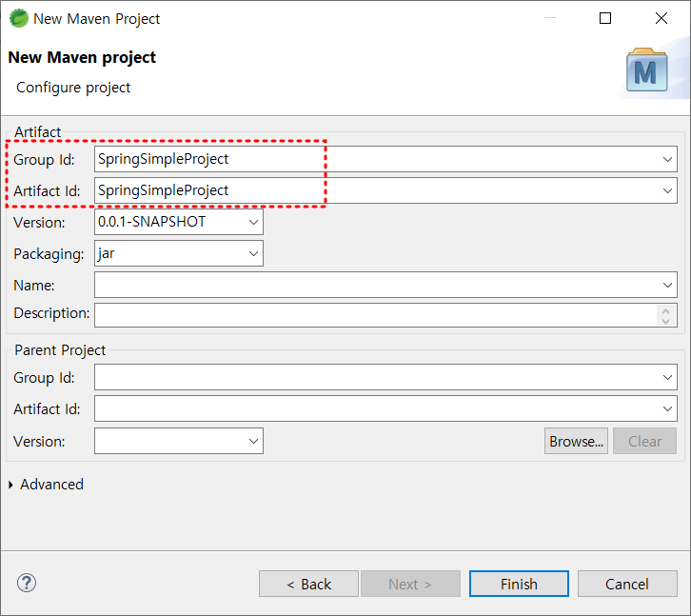This screenshot has width=691, height=616.
Task: Click the Finish button
Action: 519,584
